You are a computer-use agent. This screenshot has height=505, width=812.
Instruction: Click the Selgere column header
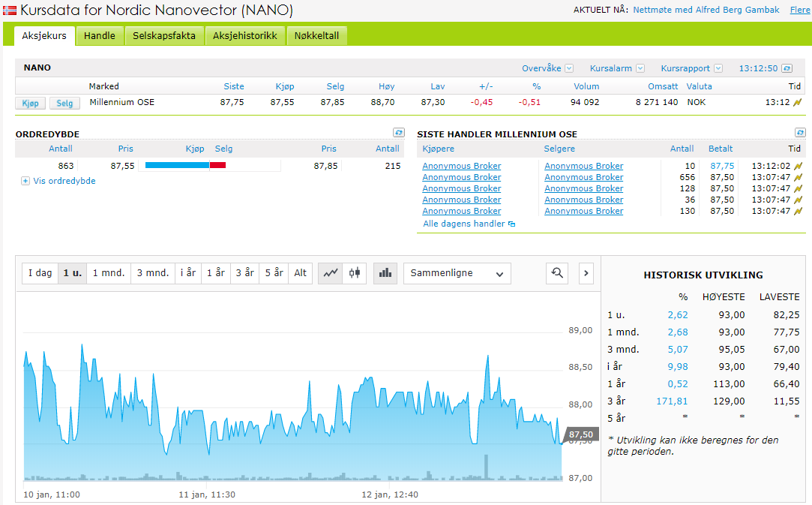(x=559, y=149)
